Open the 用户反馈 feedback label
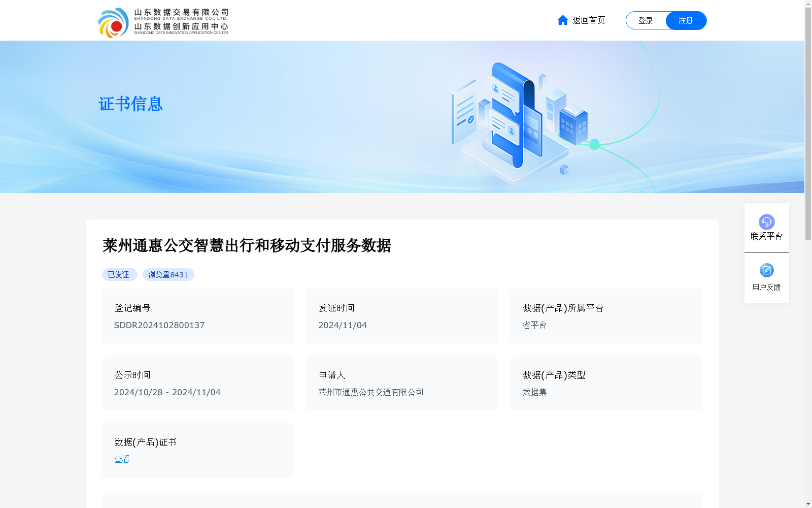The height and width of the screenshot is (508, 812). click(x=766, y=287)
